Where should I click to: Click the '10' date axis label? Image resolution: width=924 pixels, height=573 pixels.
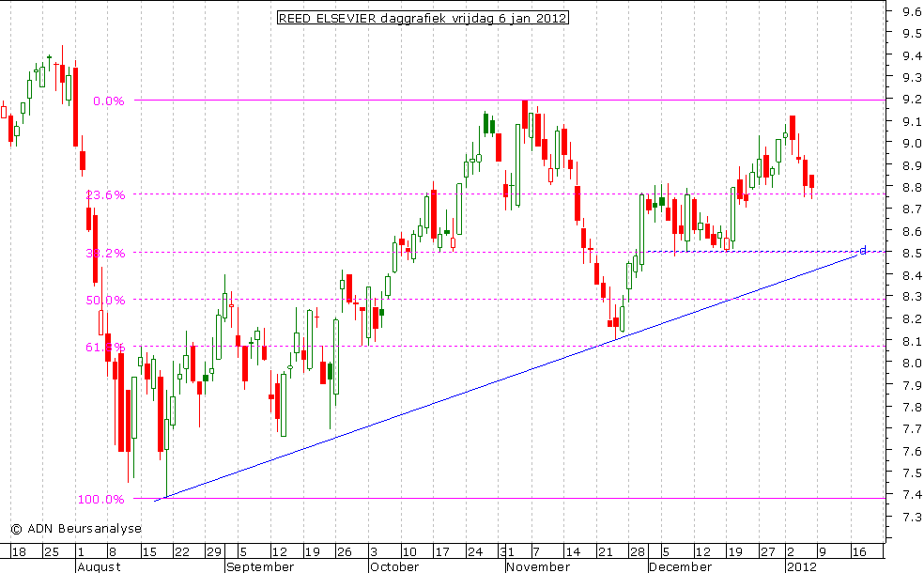[x=409, y=552]
